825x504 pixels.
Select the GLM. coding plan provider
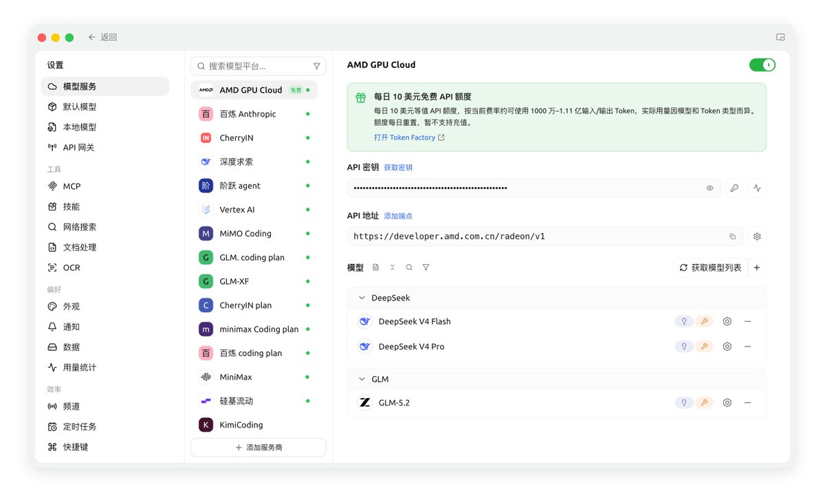point(254,257)
